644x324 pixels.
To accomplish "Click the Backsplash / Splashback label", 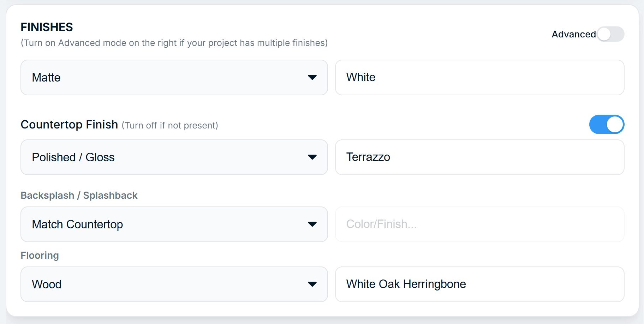I will (x=79, y=196).
